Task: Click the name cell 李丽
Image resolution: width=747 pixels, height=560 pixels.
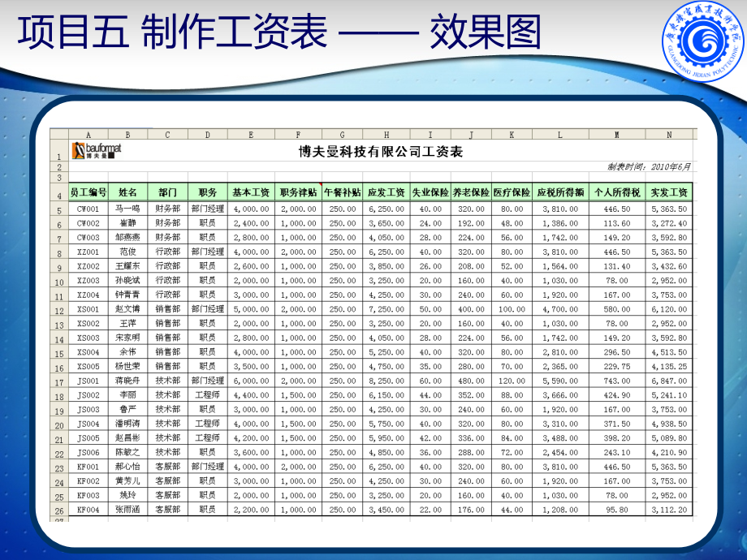Action: tap(127, 395)
